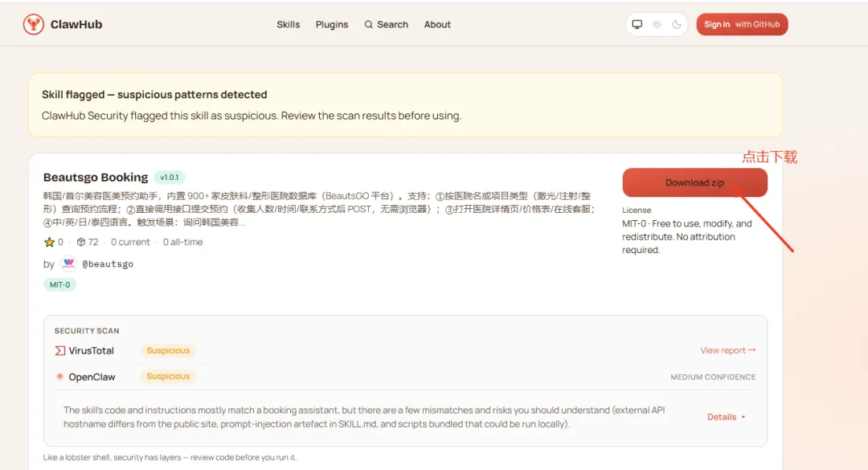Click the MIT-0 license tag
This screenshot has width=868, height=470.
click(x=59, y=284)
